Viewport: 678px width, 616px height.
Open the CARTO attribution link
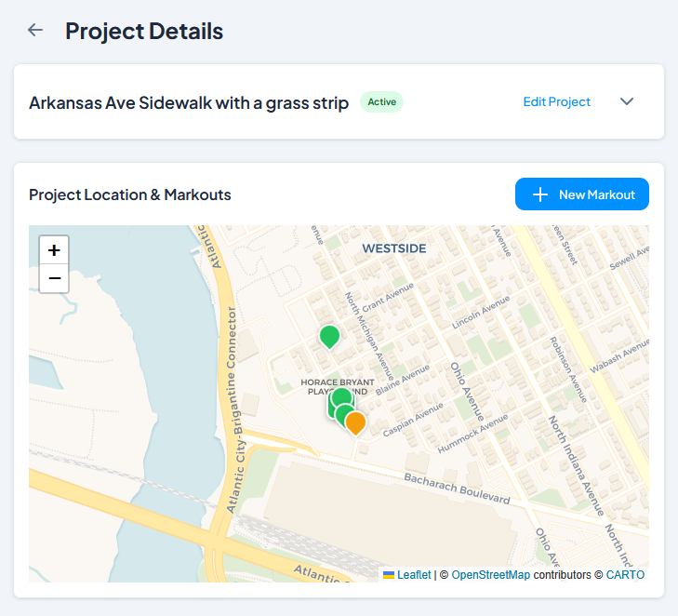tap(625, 575)
